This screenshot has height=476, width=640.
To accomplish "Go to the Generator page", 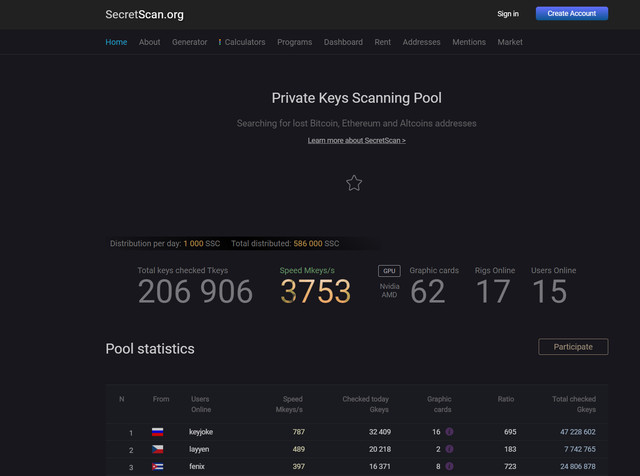I will [x=189, y=42].
